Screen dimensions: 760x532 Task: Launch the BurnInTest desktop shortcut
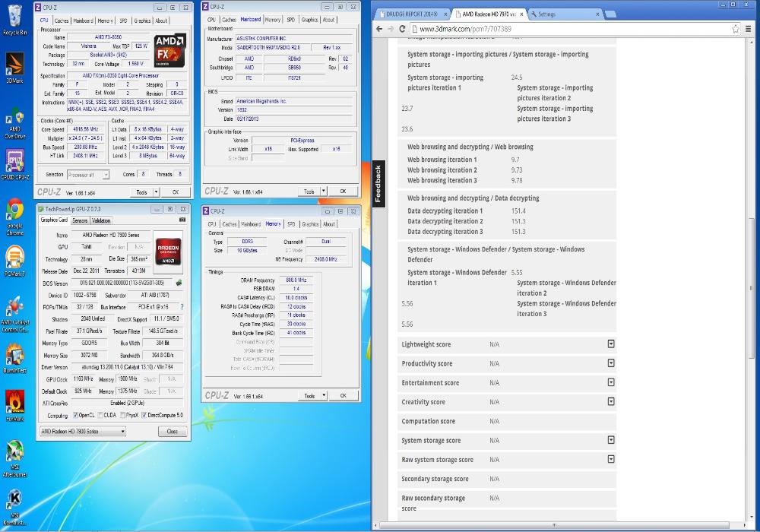click(14, 357)
